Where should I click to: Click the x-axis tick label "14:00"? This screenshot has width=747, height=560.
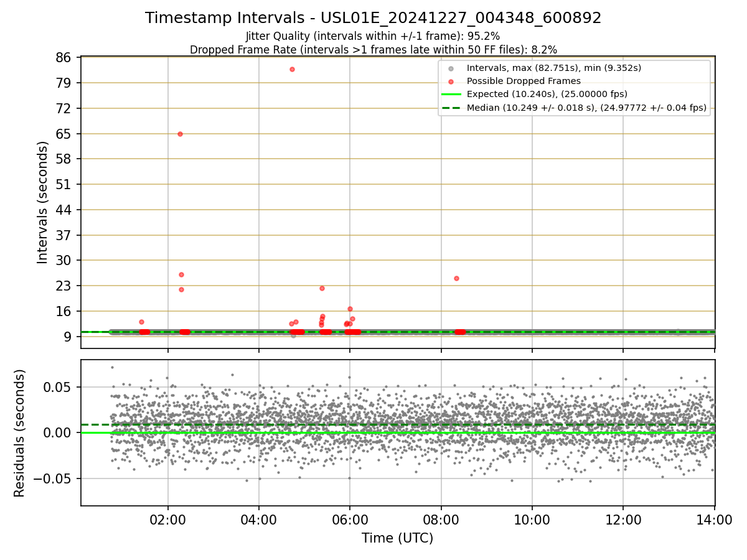(x=714, y=519)
